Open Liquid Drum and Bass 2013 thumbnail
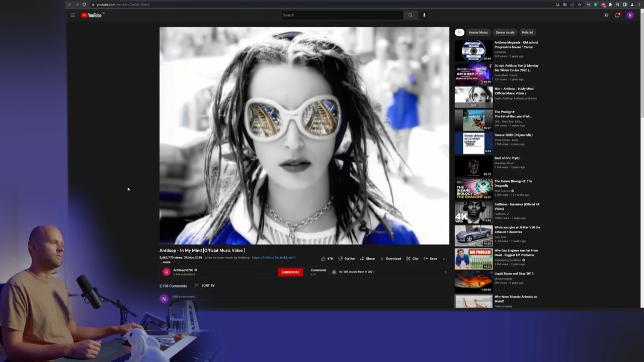 point(473,282)
